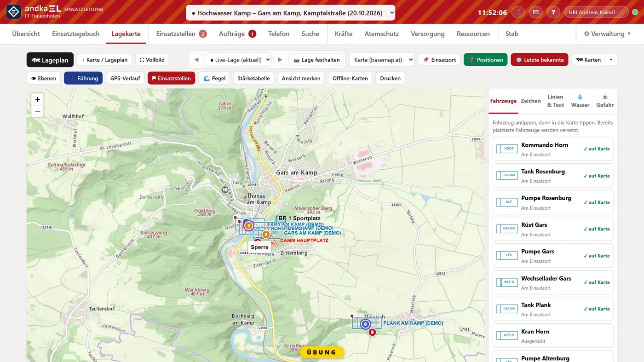The image size is (644, 362).
Task: Toggle Letzte bekannte positions
Action: click(x=540, y=60)
